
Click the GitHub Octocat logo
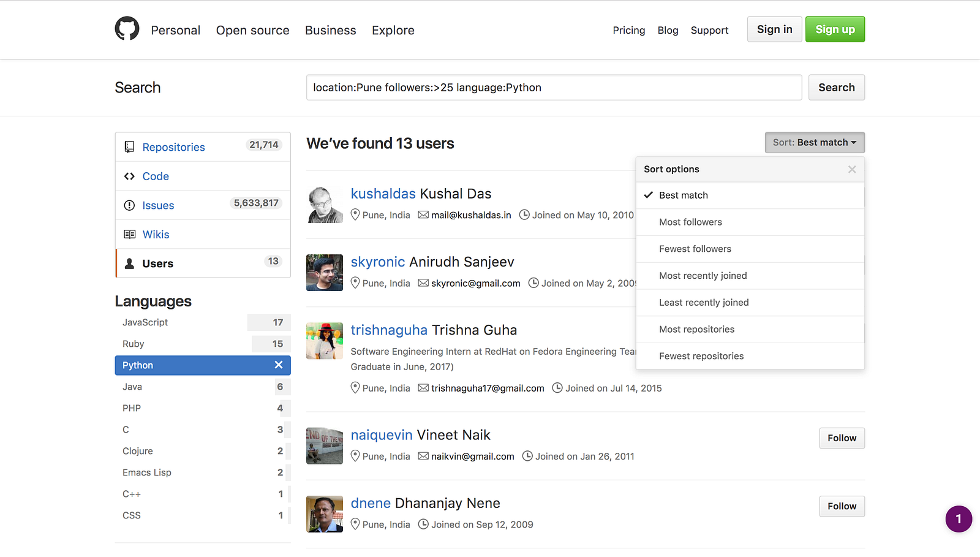coord(127,29)
